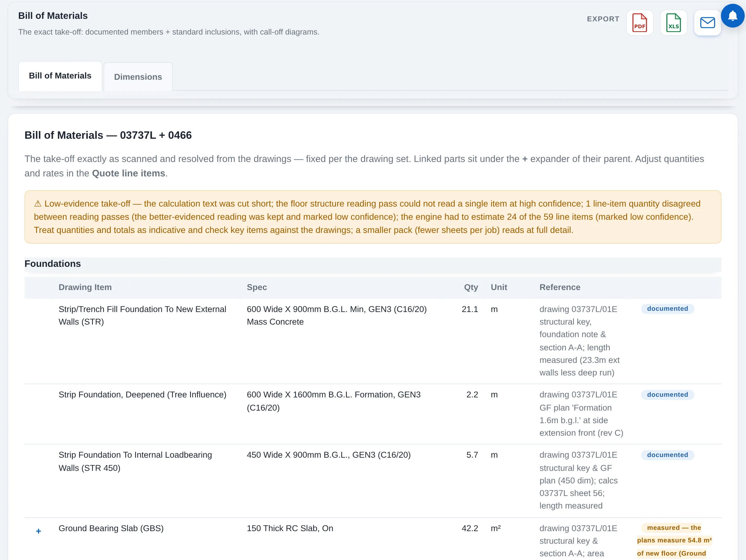Click the Bill of Materials — 03737L + 0466 heading
Viewport: 746px width, 560px height.
pyautogui.click(x=108, y=135)
